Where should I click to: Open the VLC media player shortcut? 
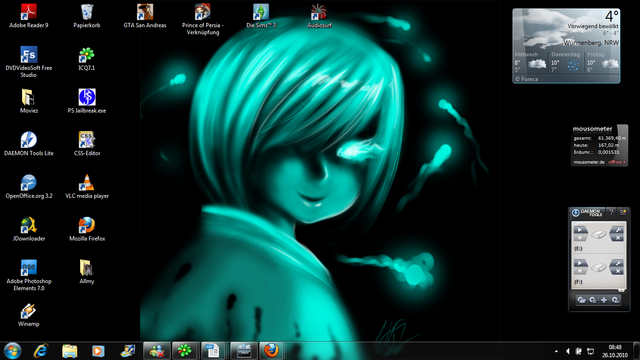pyautogui.click(x=87, y=187)
